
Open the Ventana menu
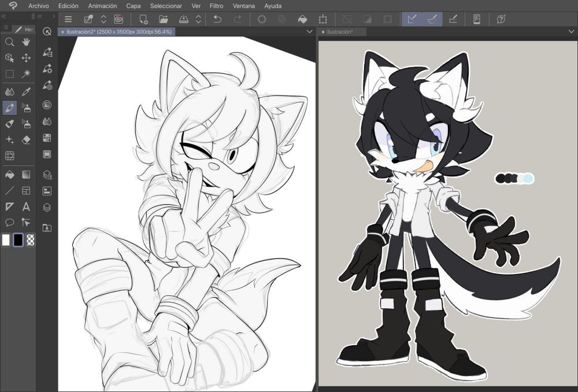pyautogui.click(x=244, y=6)
